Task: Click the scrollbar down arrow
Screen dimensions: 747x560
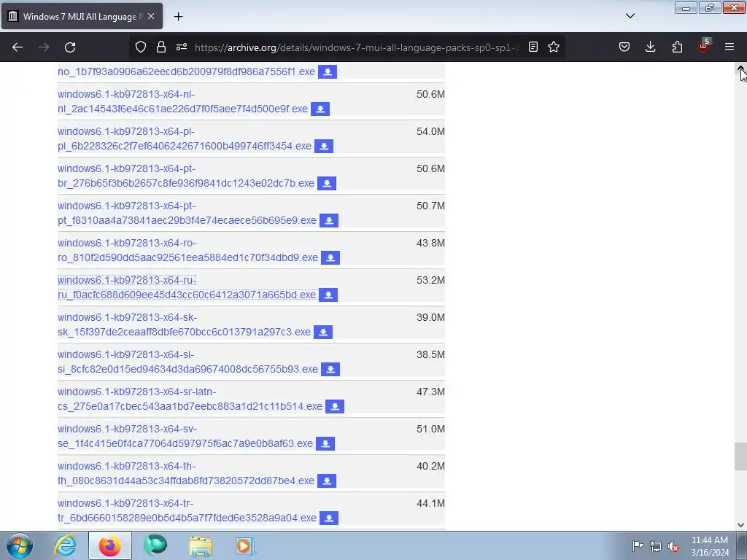Action: [x=740, y=525]
